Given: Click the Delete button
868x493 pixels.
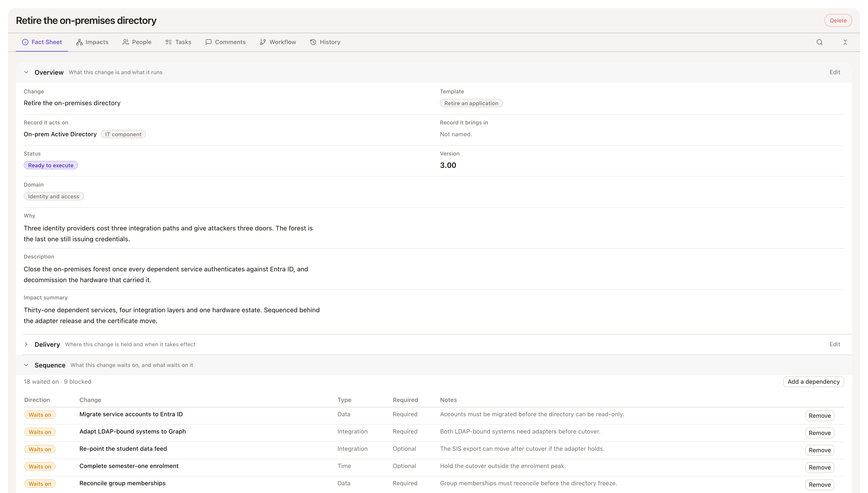Looking at the screenshot, I should (838, 20).
